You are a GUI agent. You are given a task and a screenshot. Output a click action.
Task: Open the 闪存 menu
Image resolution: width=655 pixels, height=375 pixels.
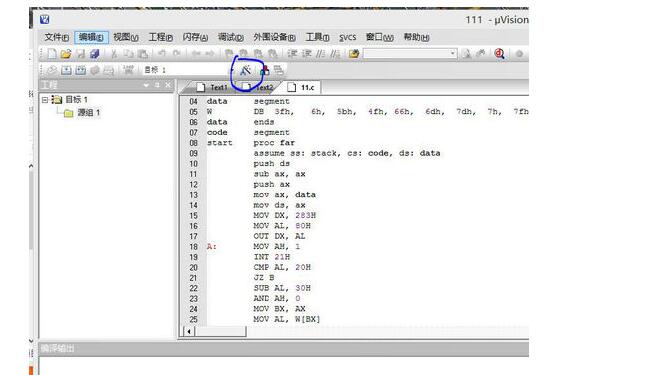tap(195, 37)
